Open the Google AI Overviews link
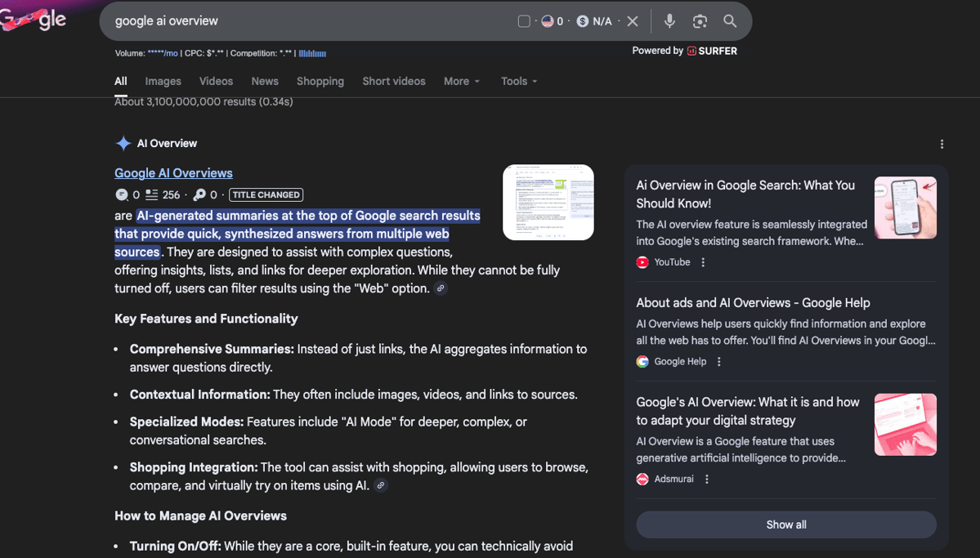 click(173, 173)
